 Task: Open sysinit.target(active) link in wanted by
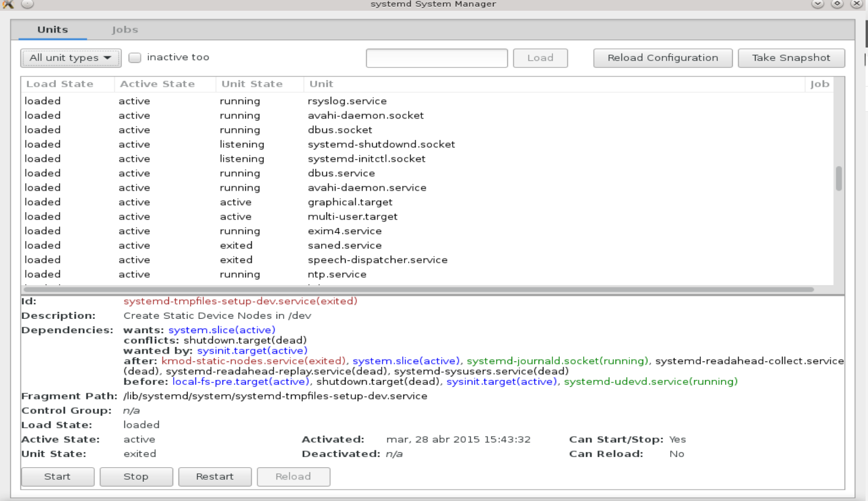(252, 350)
